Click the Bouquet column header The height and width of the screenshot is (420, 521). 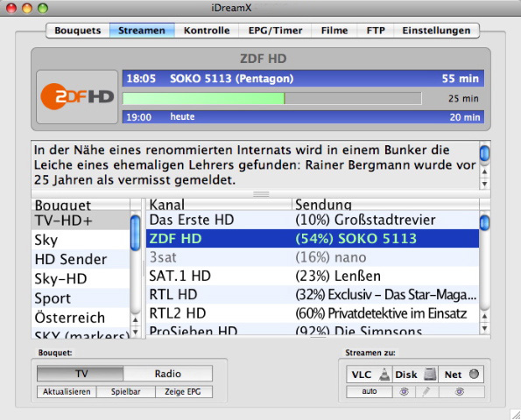click(81, 205)
